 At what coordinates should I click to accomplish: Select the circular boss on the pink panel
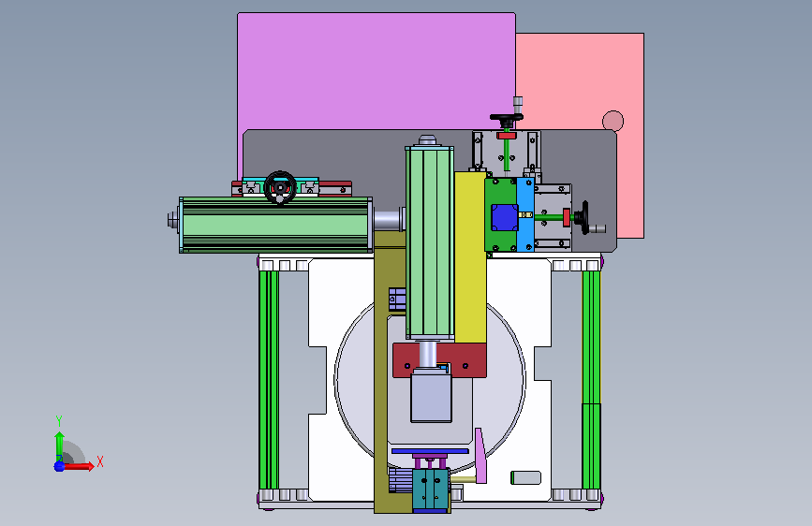(613, 121)
